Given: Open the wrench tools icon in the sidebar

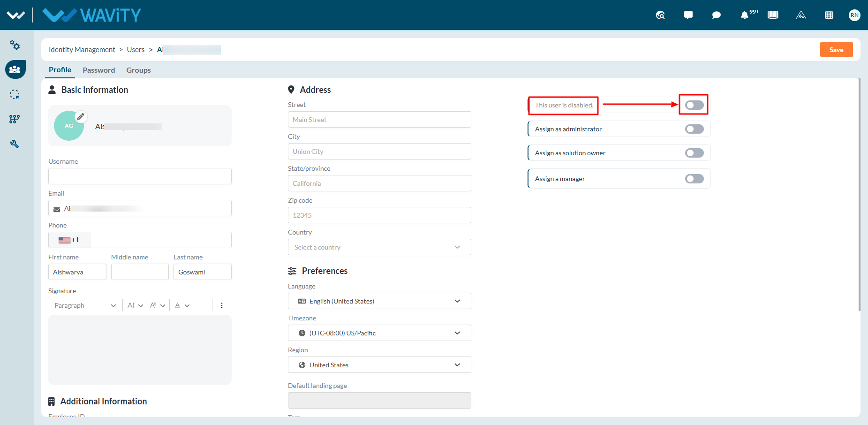Looking at the screenshot, I should click(x=15, y=144).
